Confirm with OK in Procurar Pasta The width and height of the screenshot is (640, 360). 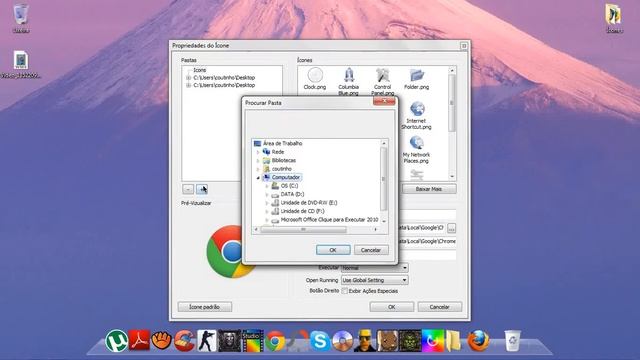tap(333, 250)
